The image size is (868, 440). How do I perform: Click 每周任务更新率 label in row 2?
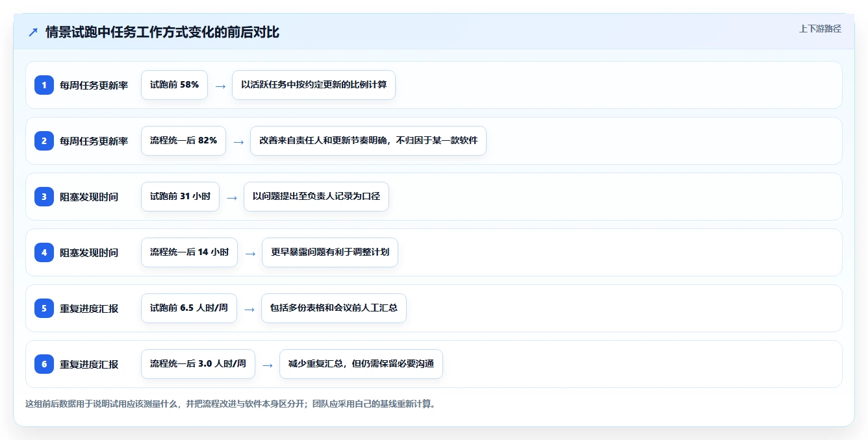coord(94,141)
